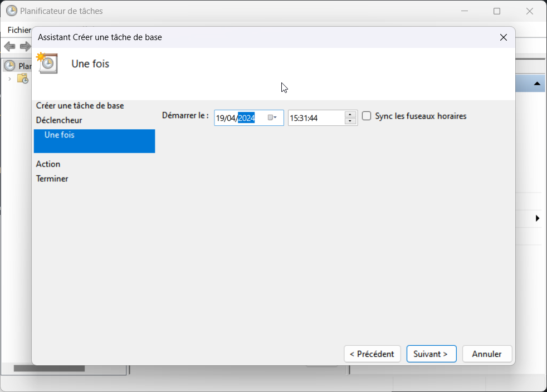Decrease the time with the down spinner
The height and width of the screenshot is (392, 547).
tap(350, 121)
